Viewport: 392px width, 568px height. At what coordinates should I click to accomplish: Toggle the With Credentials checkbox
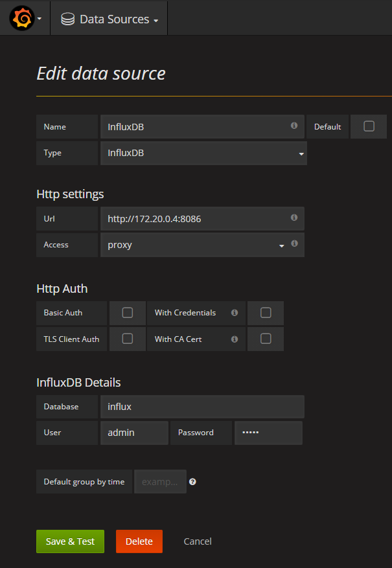(266, 313)
